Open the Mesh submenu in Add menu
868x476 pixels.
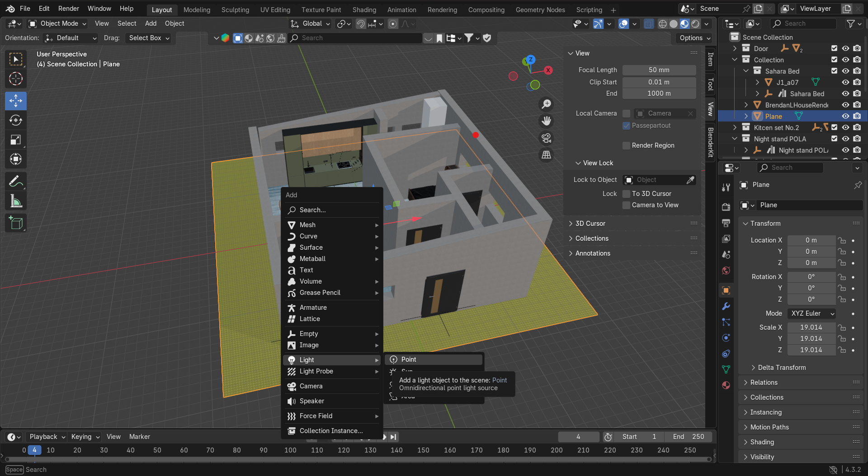point(332,225)
